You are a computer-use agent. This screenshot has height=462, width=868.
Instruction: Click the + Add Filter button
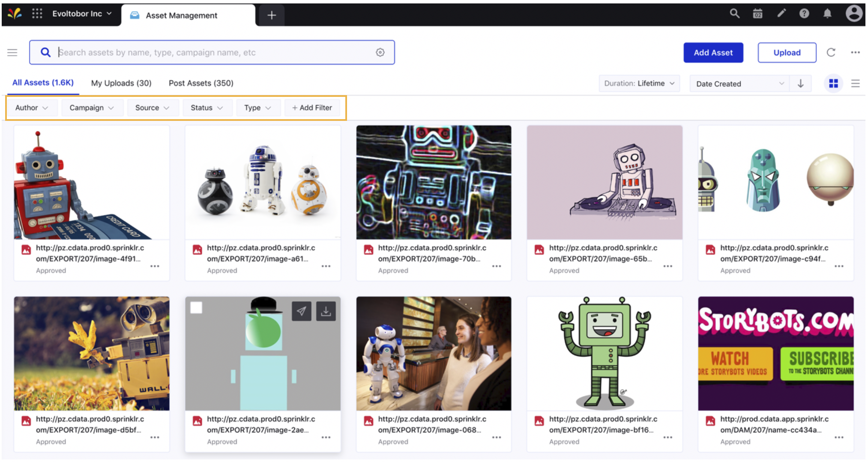coord(312,108)
